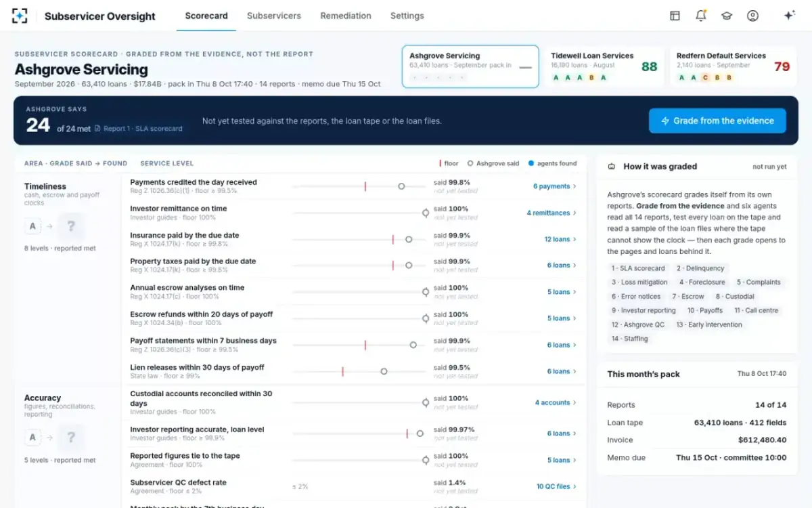Click the Accuracy found-grade question mark tile

(70, 438)
